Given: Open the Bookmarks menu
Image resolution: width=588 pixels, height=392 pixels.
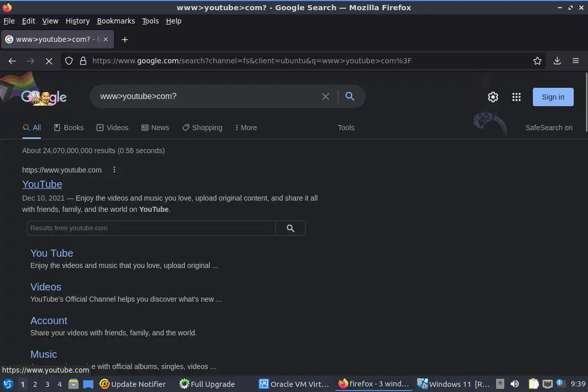Looking at the screenshot, I should click(116, 21).
